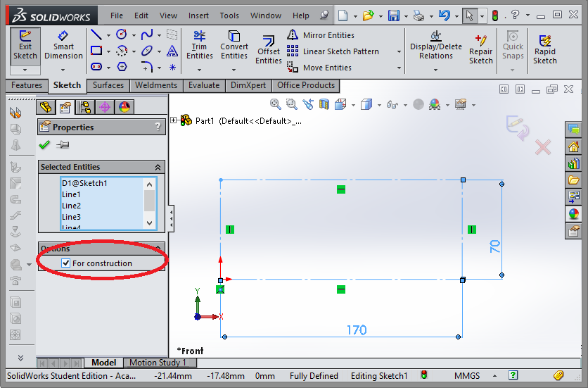The image size is (588, 388).
Task: Open the DisplayManager tab
Action: pos(124,108)
